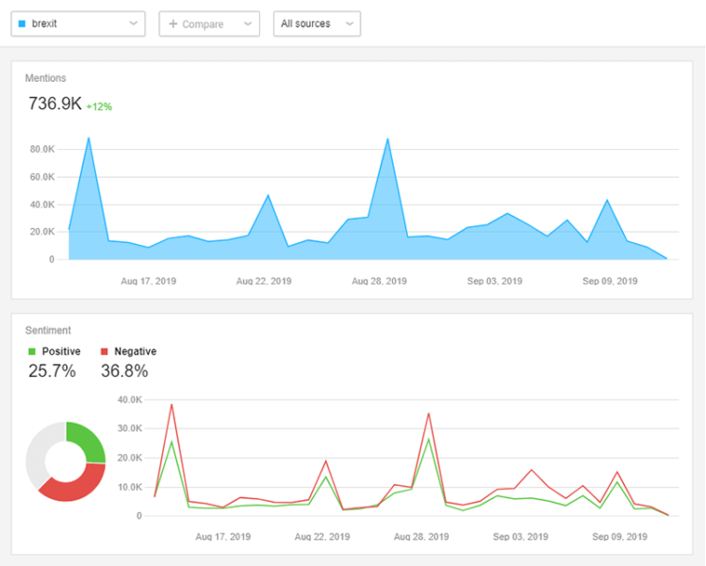706x566 pixels.
Task: Click Sep 03, 2019 label under Mentions chart
Action: (495, 281)
